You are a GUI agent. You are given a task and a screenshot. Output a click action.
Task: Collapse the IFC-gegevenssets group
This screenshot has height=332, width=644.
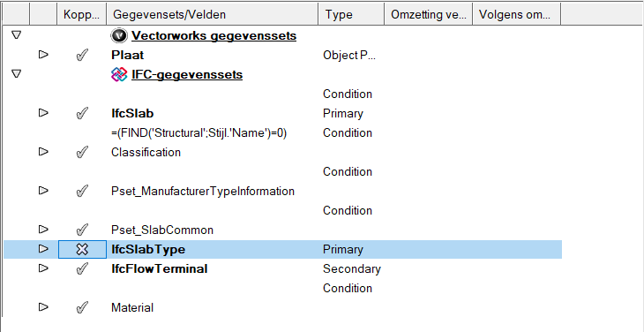pyautogui.click(x=16, y=74)
